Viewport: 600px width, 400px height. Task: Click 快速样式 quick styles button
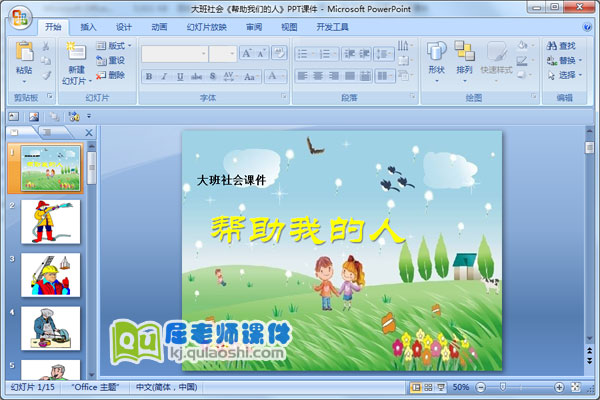click(496, 61)
